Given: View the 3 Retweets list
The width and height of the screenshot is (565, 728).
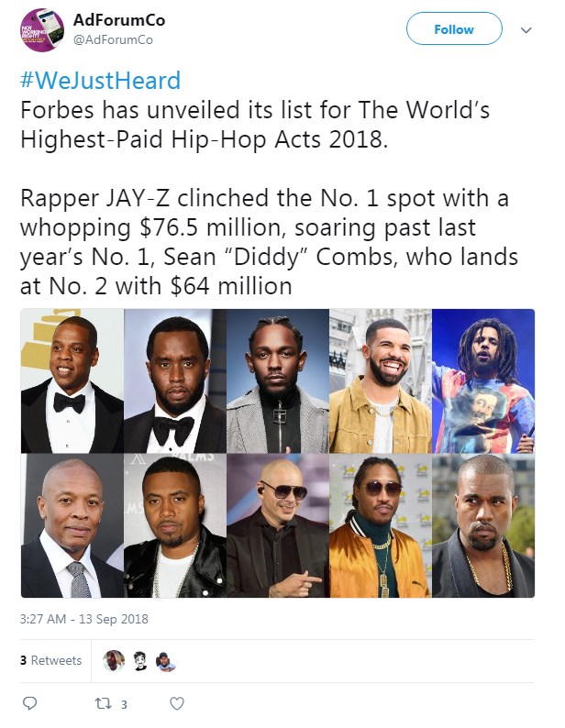Looking at the screenshot, I should pyautogui.click(x=50, y=660).
